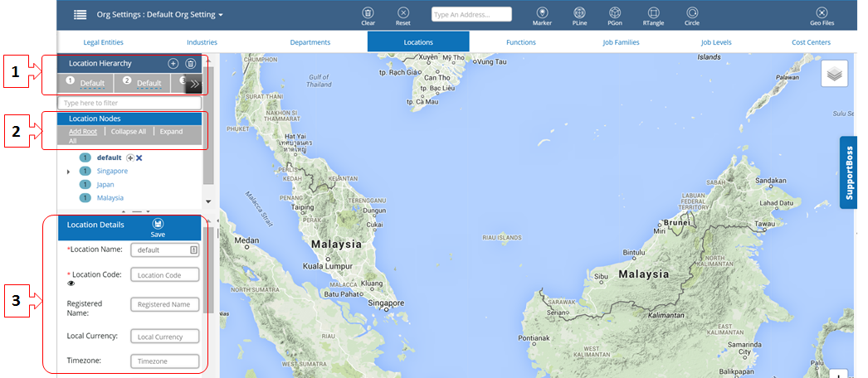Select the PLine drawing tool
Screen dimensions: 868x378
point(579,16)
